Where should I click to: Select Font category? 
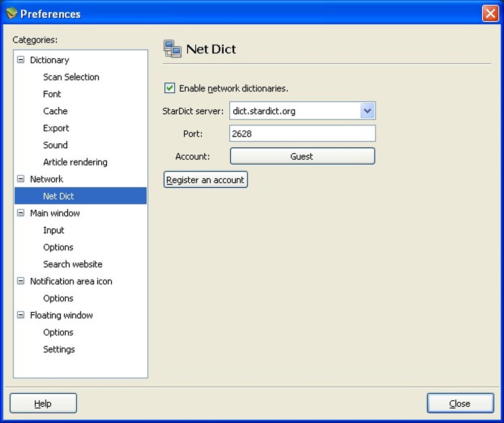(52, 94)
